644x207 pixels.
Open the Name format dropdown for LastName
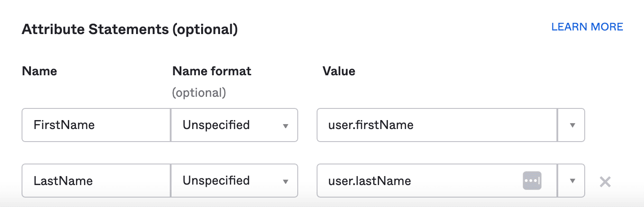click(x=234, y=181)
